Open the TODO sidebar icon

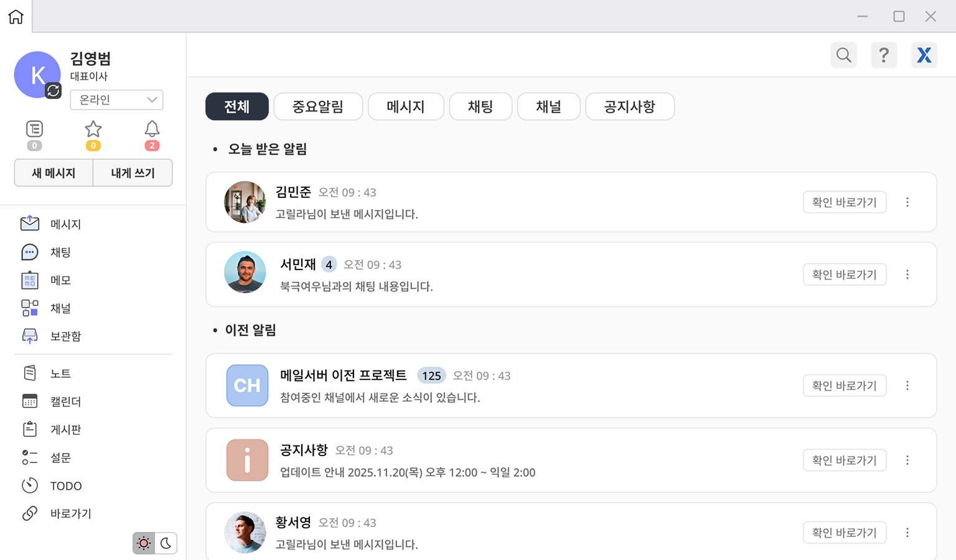[30, 485]
